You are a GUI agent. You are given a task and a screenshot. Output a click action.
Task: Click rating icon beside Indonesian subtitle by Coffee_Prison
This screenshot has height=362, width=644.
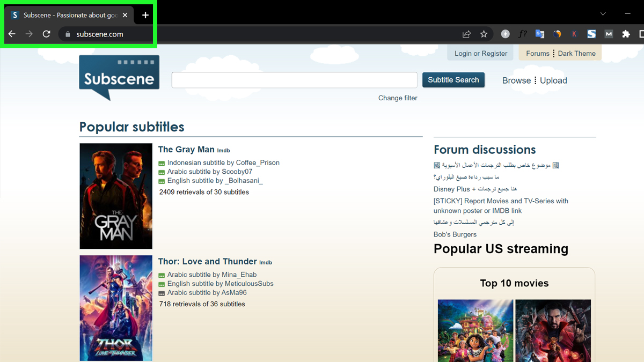[162, 164]
